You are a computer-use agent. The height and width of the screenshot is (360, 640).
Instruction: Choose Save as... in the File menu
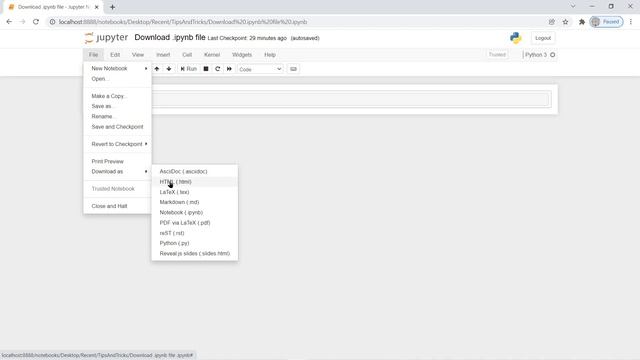click(x=118, y=106)
